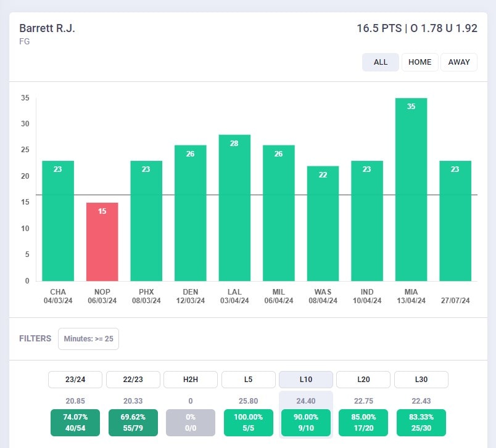Click the 24.40 average value
This screenshot has height=448, width=496.
point(306,401)
